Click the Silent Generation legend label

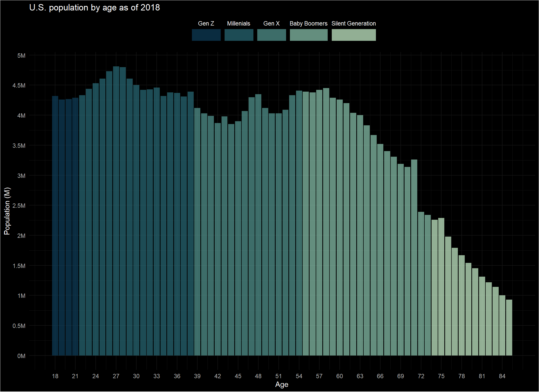click(354, 23)
